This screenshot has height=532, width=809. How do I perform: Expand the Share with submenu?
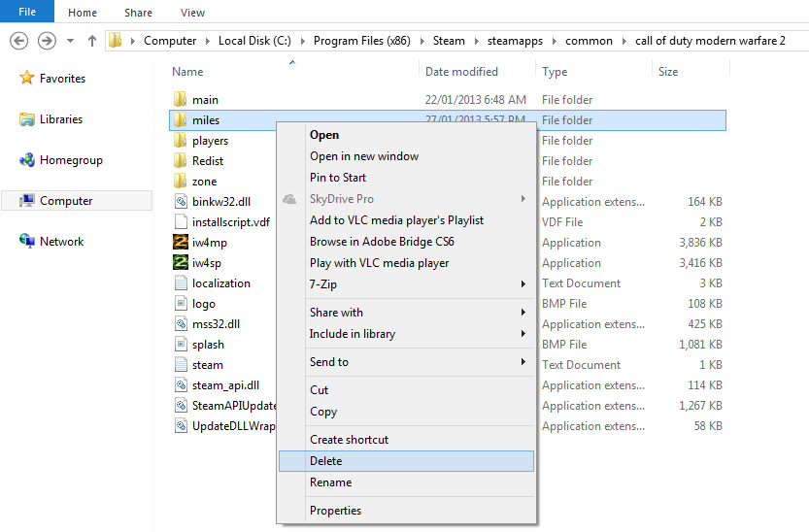(x=406, y=313)
